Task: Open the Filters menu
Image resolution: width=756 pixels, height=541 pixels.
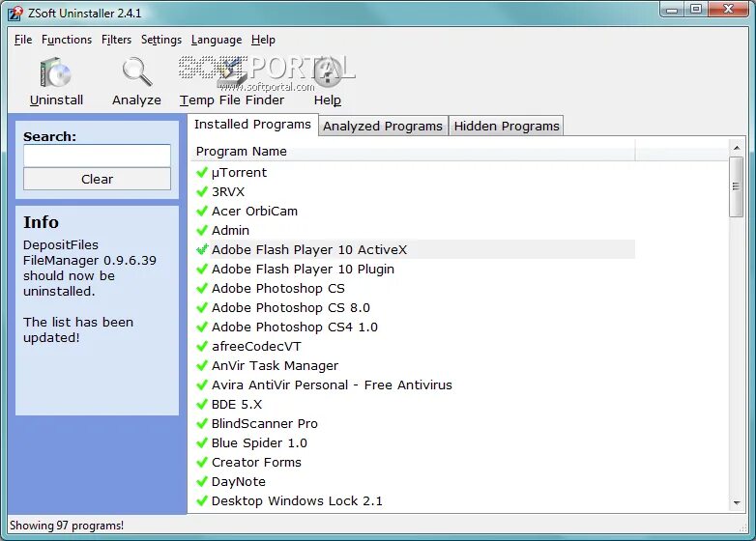Action: pos(116,40)
